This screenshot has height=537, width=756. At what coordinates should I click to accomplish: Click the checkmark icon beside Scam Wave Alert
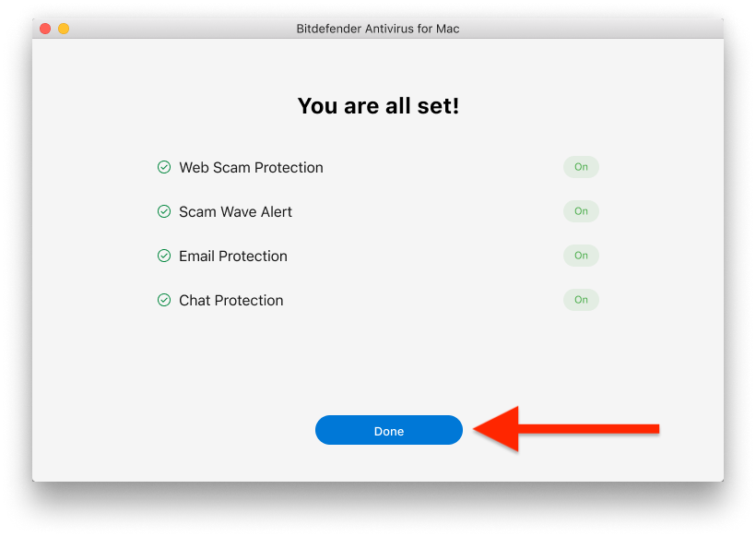164,211
